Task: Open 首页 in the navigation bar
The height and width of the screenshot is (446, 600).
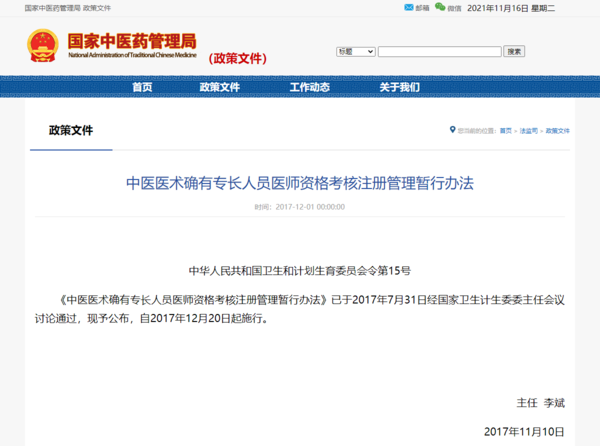Action: (142, 87)
